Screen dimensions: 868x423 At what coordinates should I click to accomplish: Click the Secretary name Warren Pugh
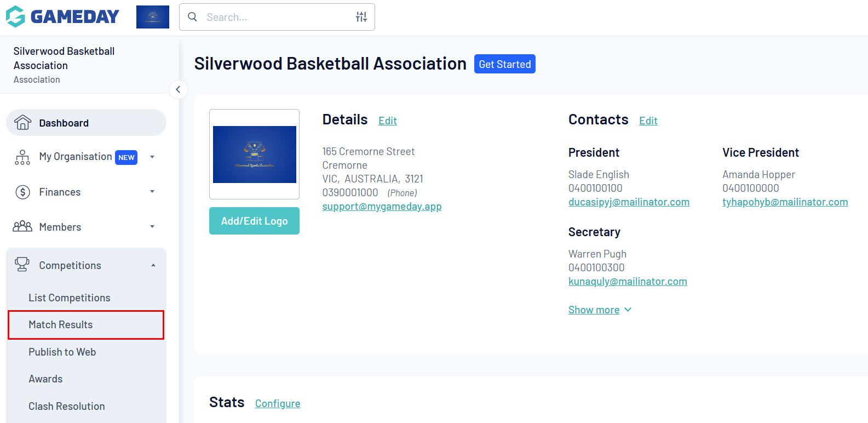(x=597, y=254)
